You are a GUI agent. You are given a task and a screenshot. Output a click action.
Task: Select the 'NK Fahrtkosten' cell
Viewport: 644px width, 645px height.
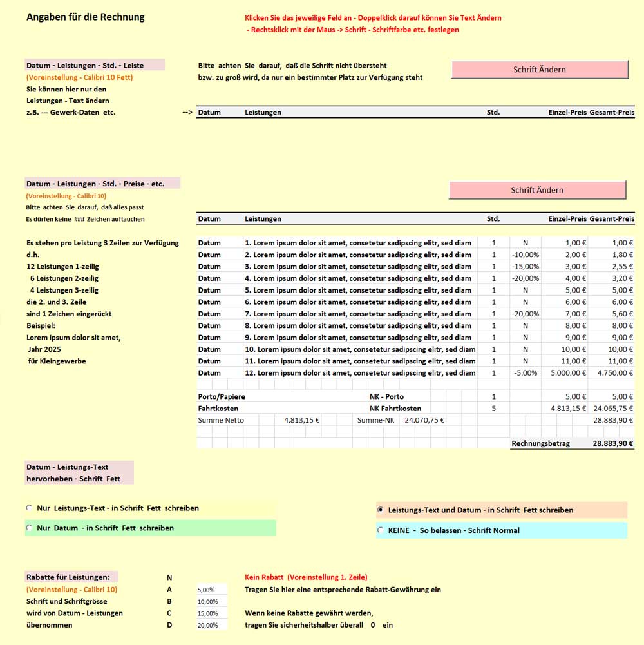point(395,409)
